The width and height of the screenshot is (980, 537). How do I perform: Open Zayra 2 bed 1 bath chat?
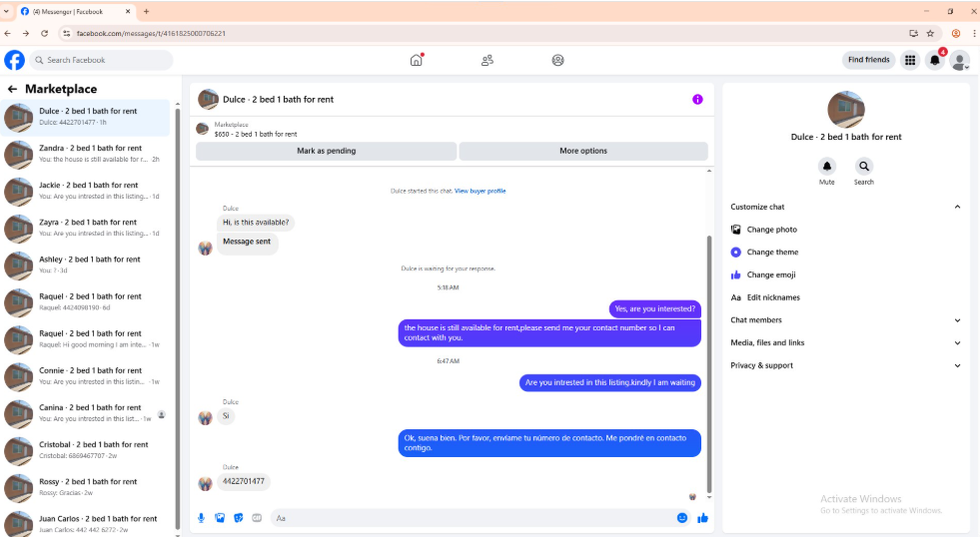pyautogui.click(x=86, y=228)
